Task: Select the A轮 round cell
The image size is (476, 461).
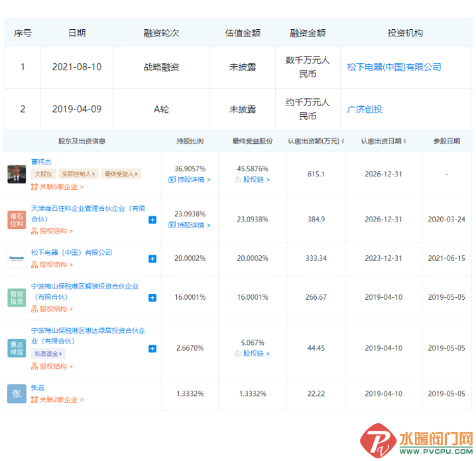Action: [161, 109]
